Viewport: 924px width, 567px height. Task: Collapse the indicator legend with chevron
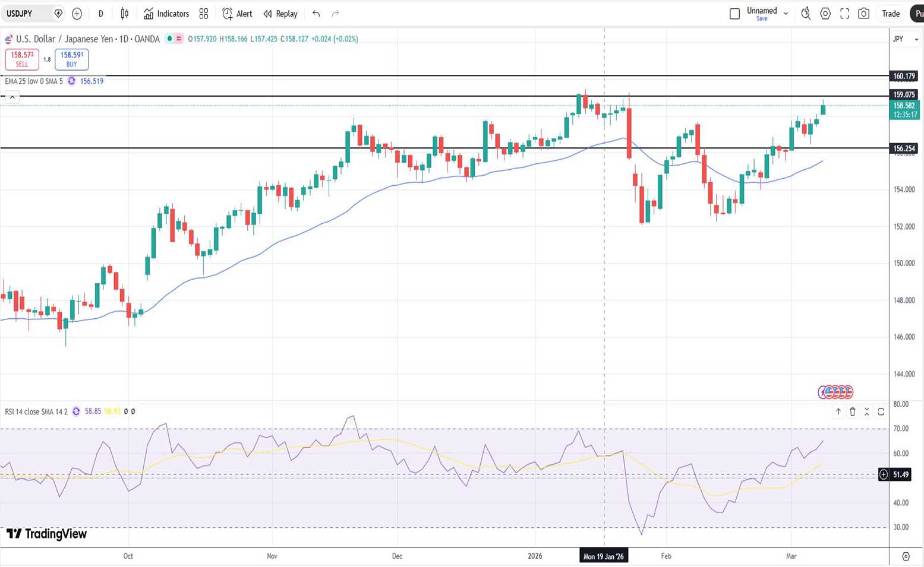point(12,97)
